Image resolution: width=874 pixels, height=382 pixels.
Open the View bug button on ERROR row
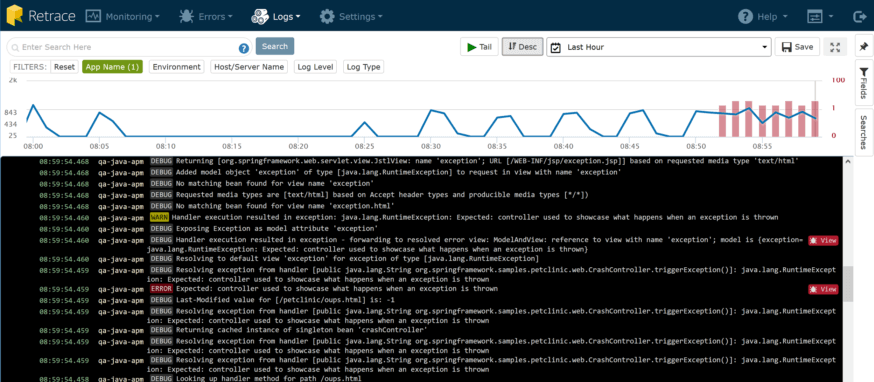point(823,289)
